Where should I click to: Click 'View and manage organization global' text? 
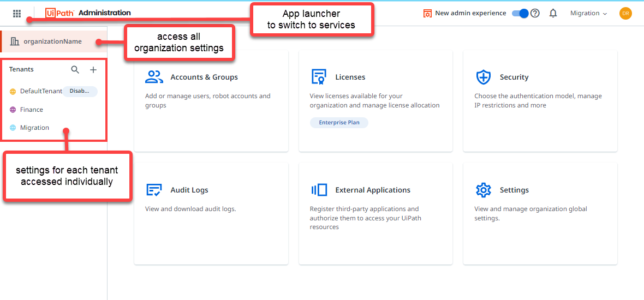(530, 213)
